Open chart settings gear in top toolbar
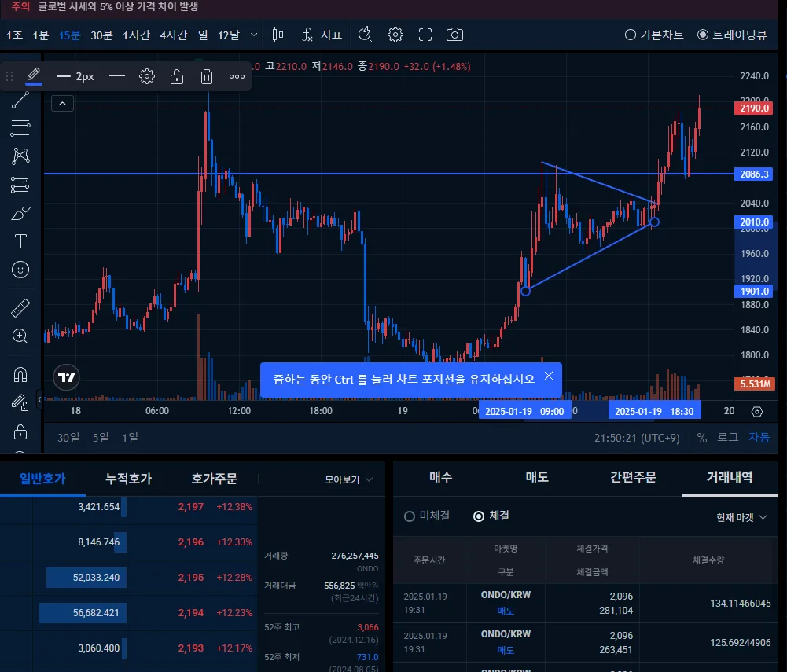The height and width of the screenshot is (672, 787). click(395, 35)
